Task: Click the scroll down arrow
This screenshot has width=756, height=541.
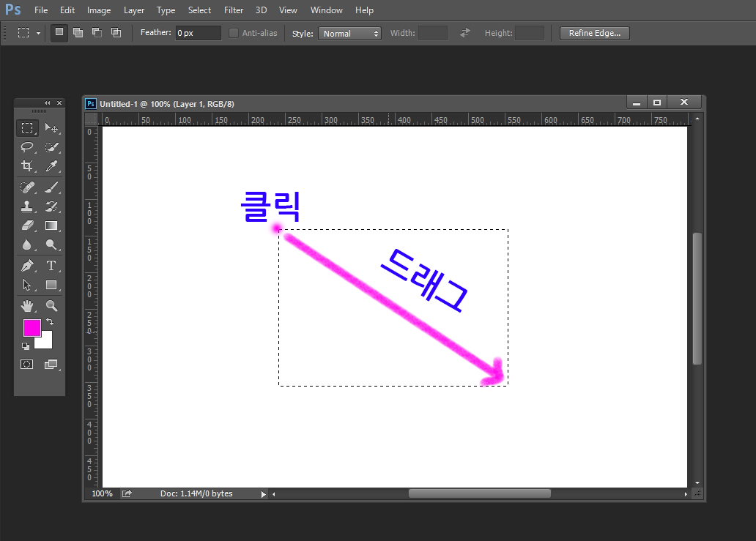Action: 697,482
